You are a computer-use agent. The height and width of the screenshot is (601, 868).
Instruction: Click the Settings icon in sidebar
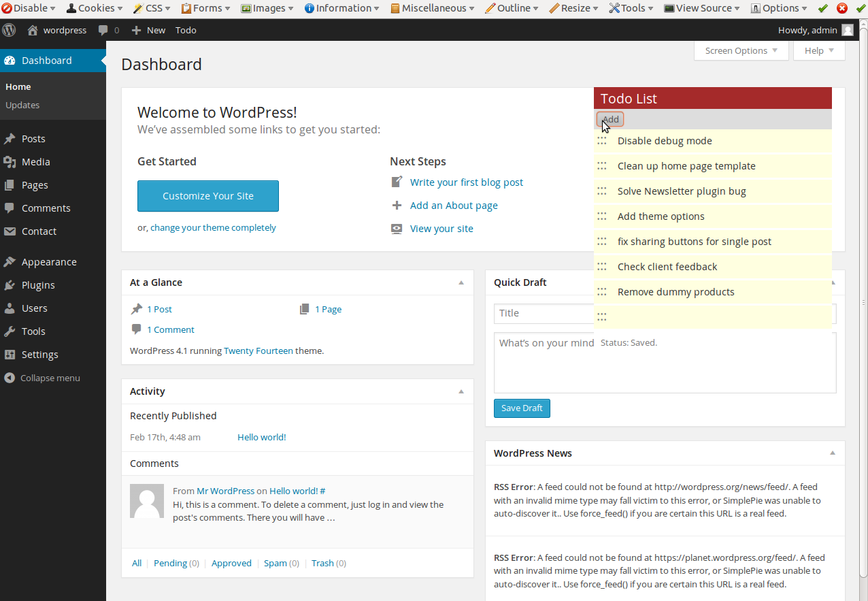[x=10, y=355]
